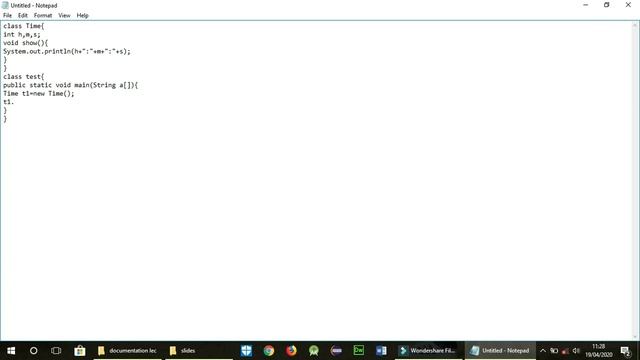Restore down the Notepad window

point(607,5)
